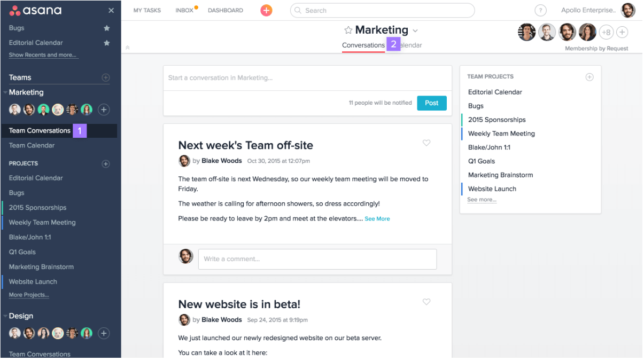Add a new team via Teams plus icon
The image size is (644, 361).
point(107,77)
